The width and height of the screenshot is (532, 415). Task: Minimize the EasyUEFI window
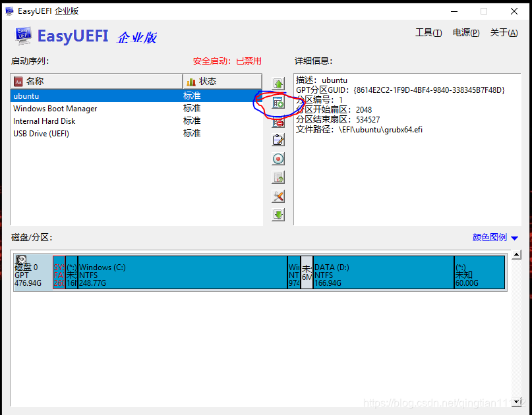(x=454, y=11)
